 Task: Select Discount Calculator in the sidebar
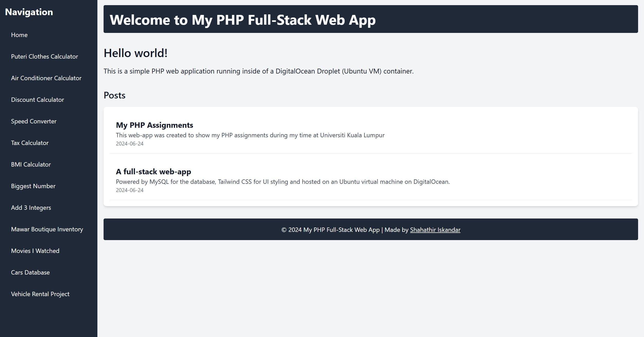coord(38,100)
